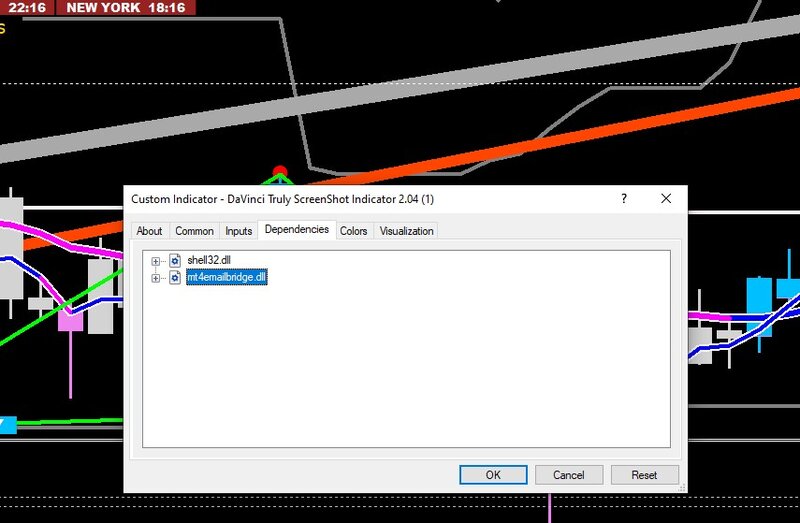Click the 22:16 time label
This screenshot has height=523, width=800.
point(27,7)
